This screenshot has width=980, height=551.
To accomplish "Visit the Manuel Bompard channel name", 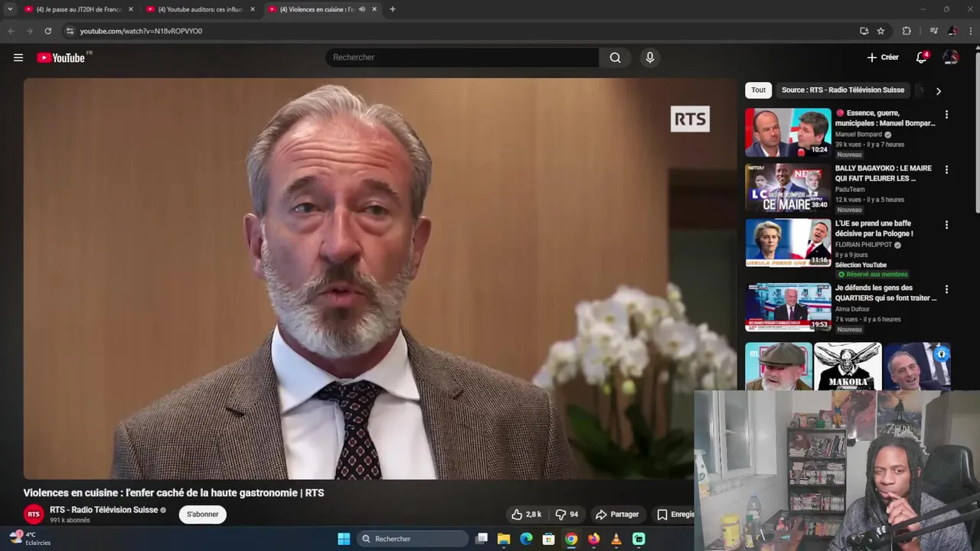I will tap(858, 135).
